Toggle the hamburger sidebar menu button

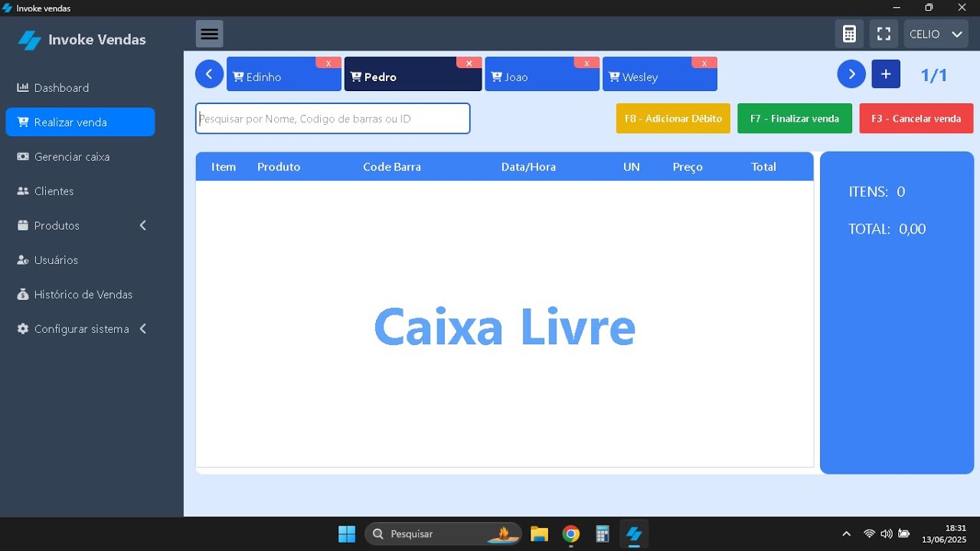click(209, 34)
